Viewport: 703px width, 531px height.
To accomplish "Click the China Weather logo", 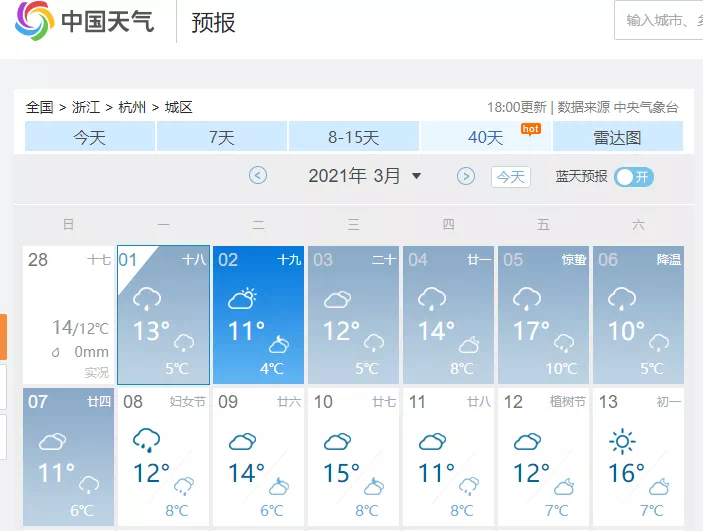I will click(x=85, y=22).
